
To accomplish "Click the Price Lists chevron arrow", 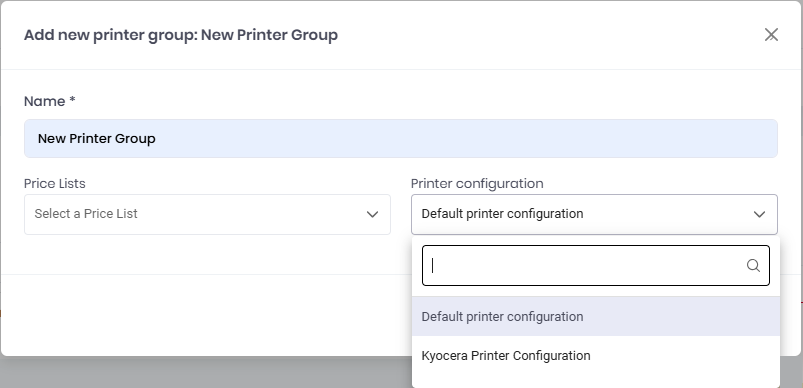I will click(372, 214).
